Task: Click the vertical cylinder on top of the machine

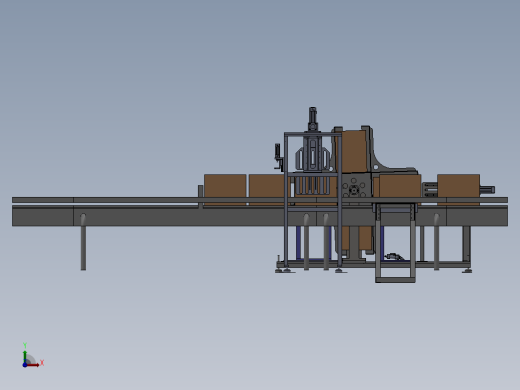Action: point(312,119)
